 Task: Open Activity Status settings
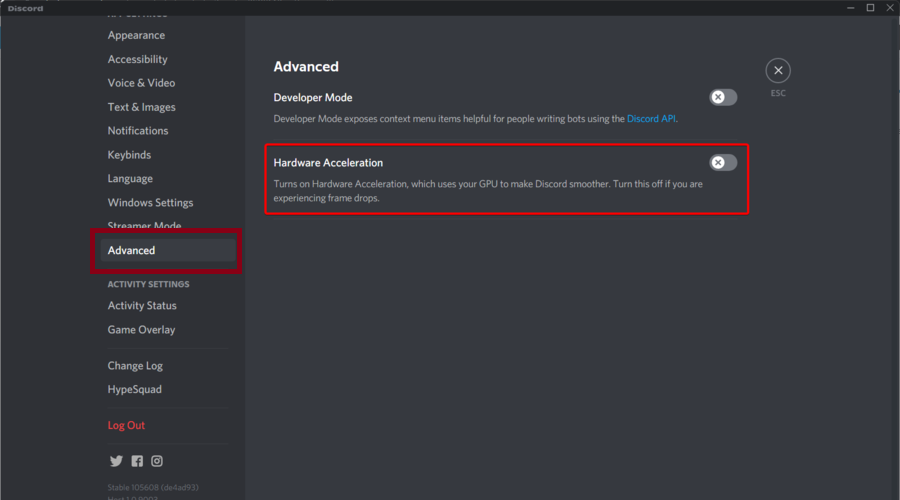(x=142, y=306)
